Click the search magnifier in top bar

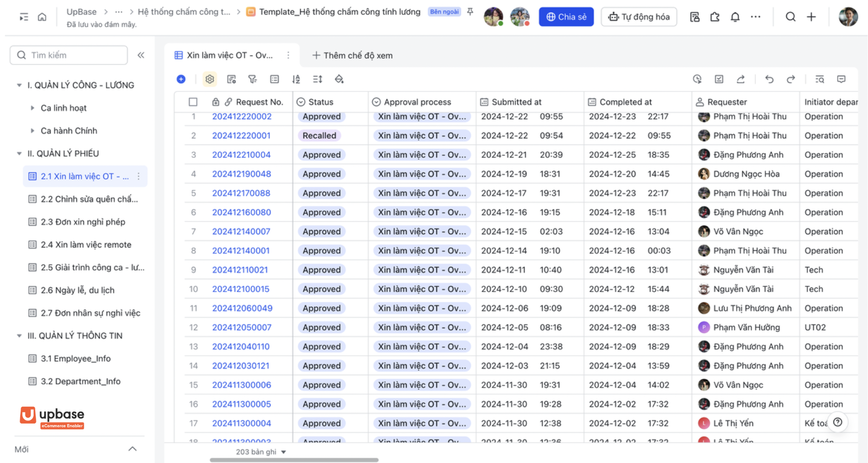coord(790,17)
